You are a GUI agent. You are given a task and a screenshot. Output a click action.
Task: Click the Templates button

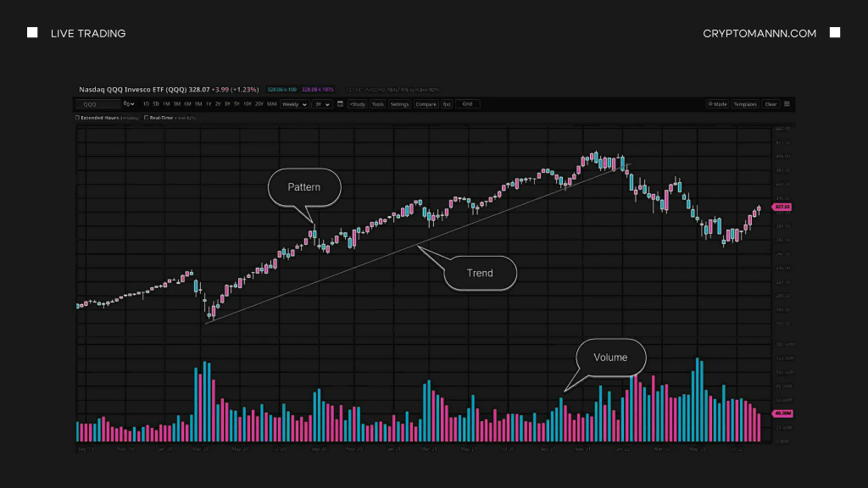[x=745, y=104]
